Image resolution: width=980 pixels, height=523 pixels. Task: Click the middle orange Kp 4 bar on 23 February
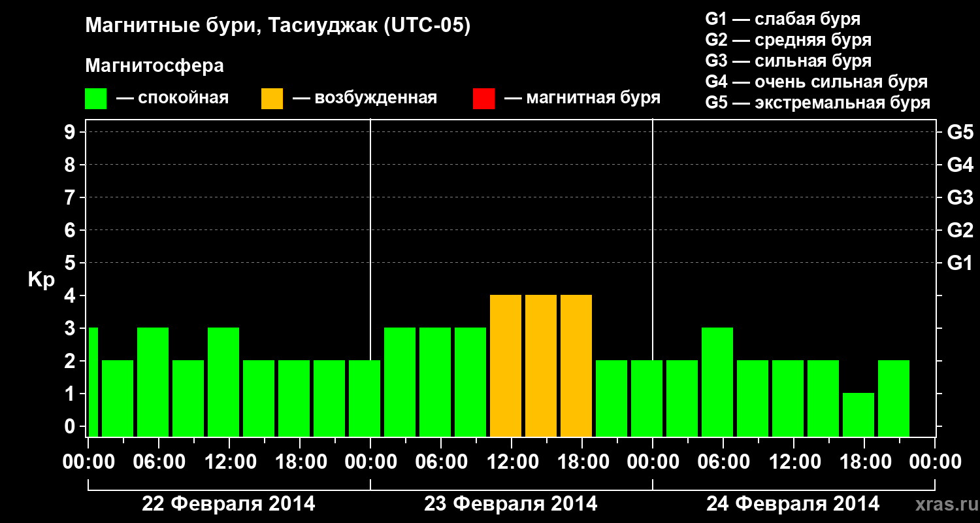[x=541, y=365]
